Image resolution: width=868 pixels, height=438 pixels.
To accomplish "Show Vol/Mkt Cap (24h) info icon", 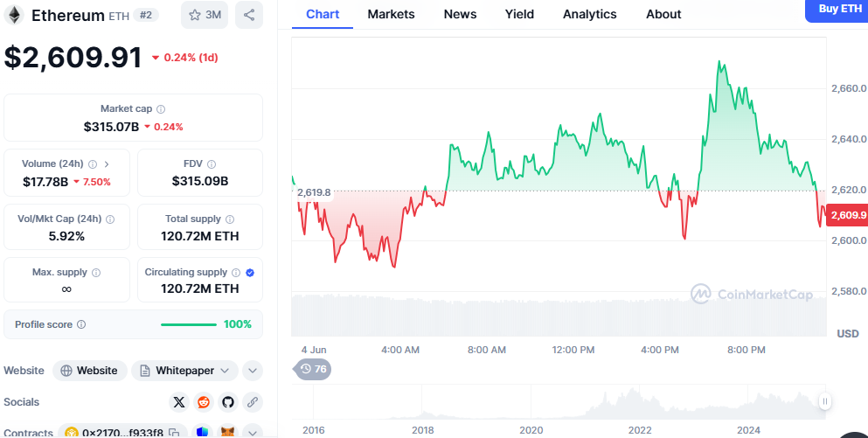I will pos(110,219).
